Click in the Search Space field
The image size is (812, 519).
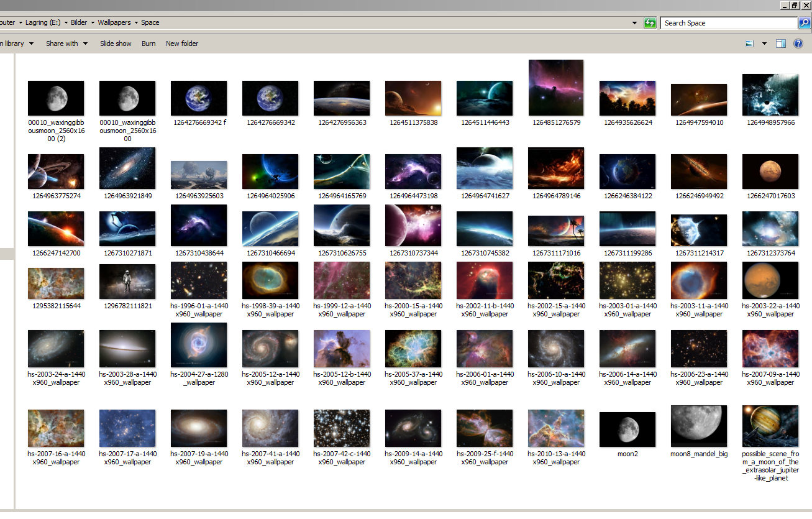coord(729,23)
